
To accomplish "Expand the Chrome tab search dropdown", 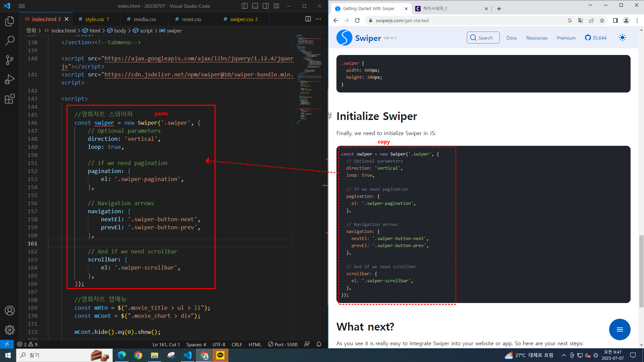I will [x=590, y=5].
